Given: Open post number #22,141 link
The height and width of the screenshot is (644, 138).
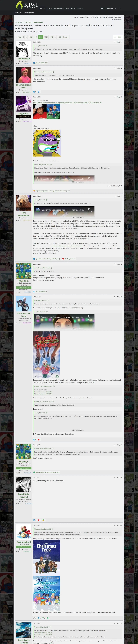Looking at the screenshot, I should (120, 42).
